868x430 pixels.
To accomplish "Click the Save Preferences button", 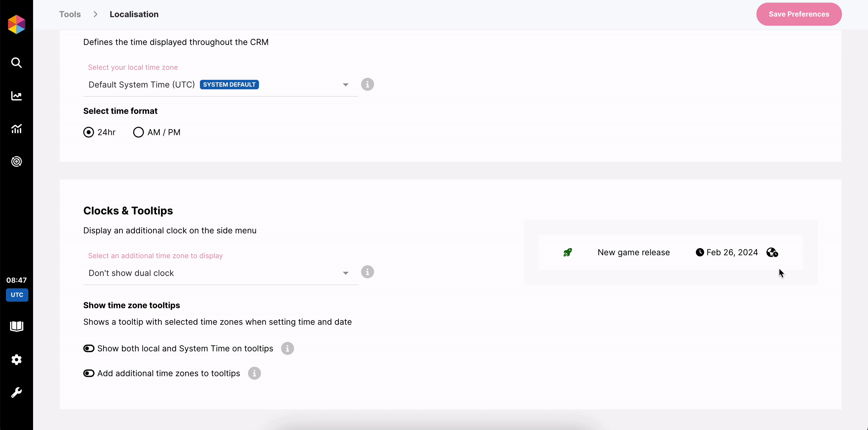I will click(x=799, y=14).
